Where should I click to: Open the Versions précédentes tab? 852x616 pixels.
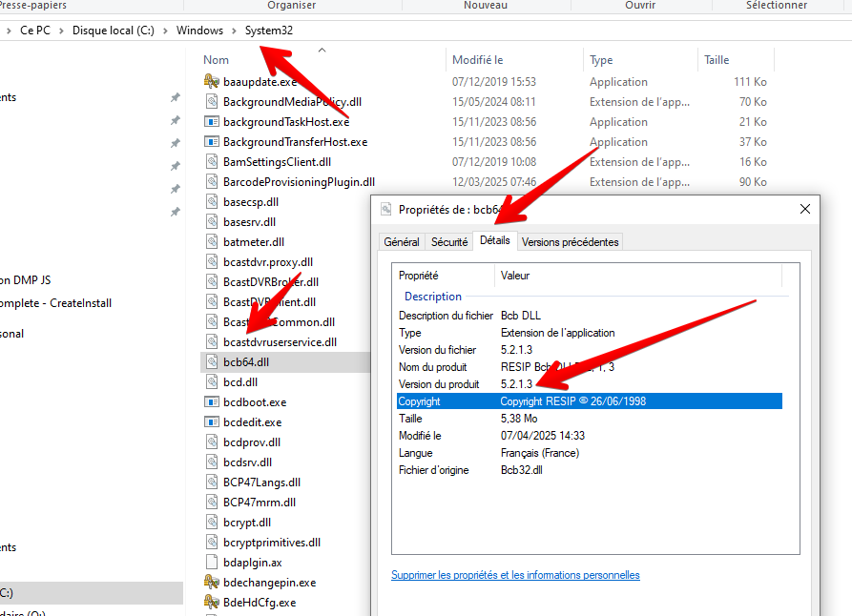coord(570,242)
